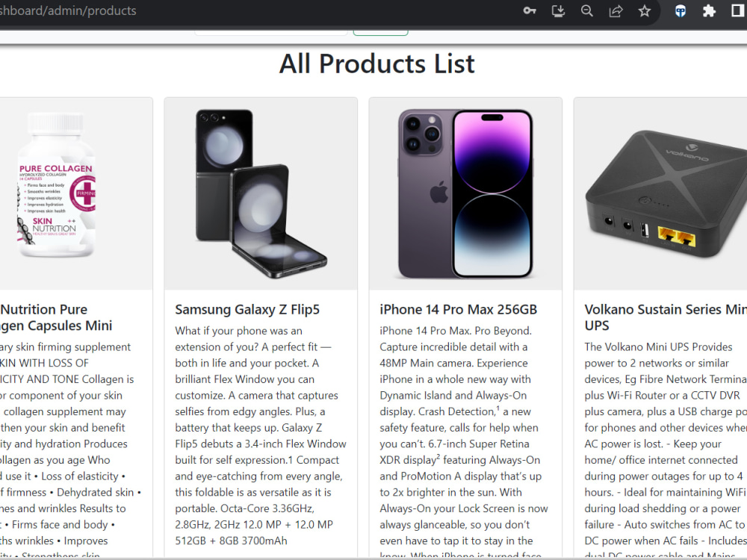Image resolution: width=747 pixels, height=560 pixels.
Task: Open the Volkano Mini UPS product image
Action: point(661,194)
